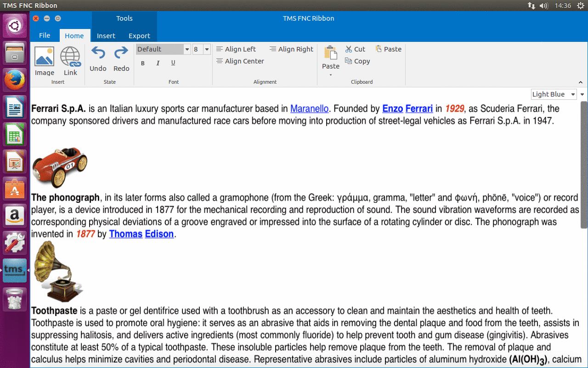Select the tms application icon in launcher
The width and height of the screenshot is (588, 368).
click(15, 270)
